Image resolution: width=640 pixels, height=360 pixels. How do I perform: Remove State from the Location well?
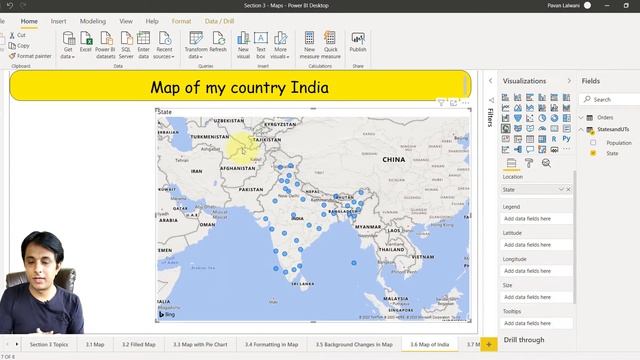(568, 189)
